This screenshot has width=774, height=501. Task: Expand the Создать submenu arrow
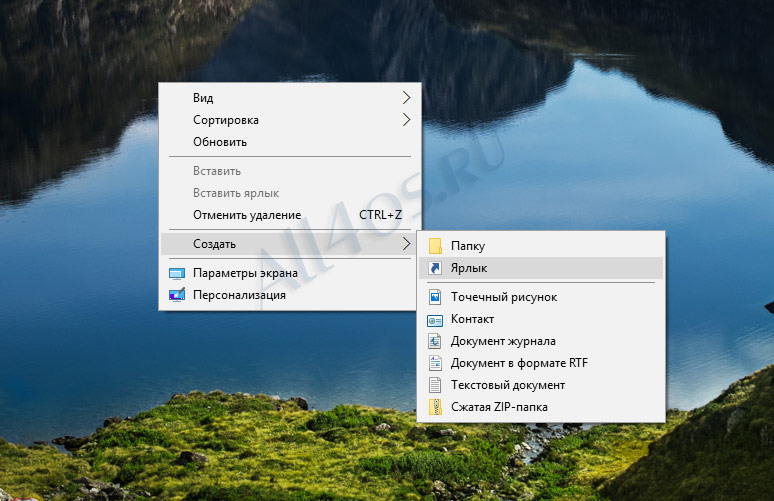[x=406, y=243]
